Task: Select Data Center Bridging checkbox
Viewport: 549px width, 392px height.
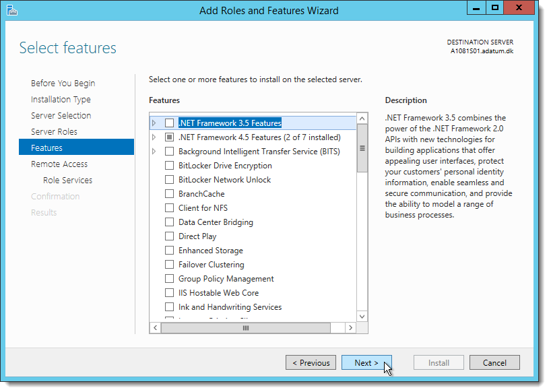Action: tap(170, 222)
